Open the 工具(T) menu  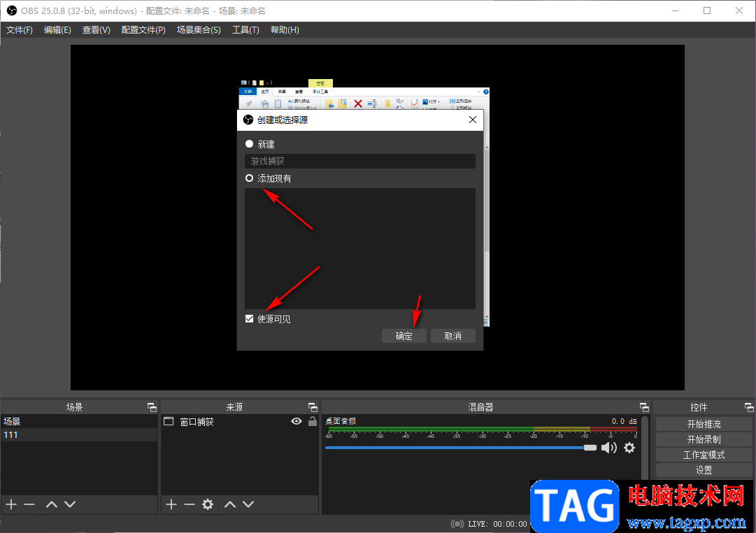(246, 30)
